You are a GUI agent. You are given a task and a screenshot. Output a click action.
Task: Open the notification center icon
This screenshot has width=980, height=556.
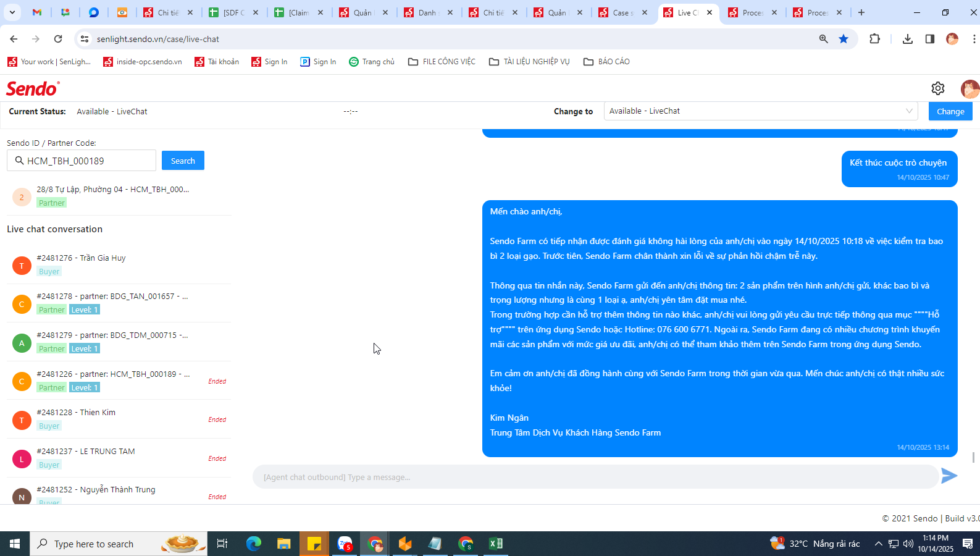coord(968,544)
